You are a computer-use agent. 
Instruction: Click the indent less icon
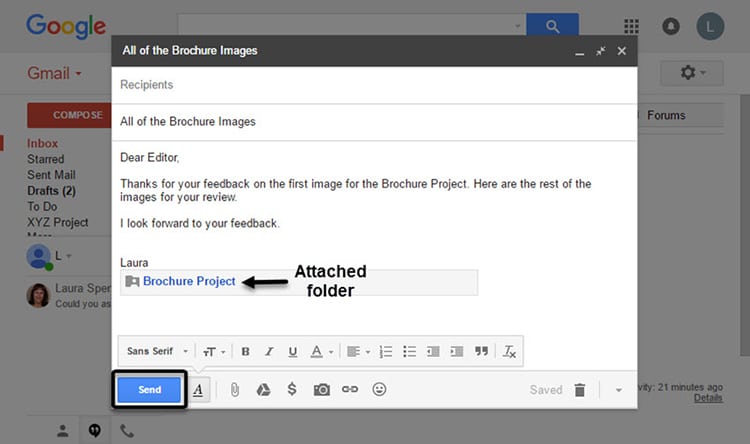click(433, 352)
